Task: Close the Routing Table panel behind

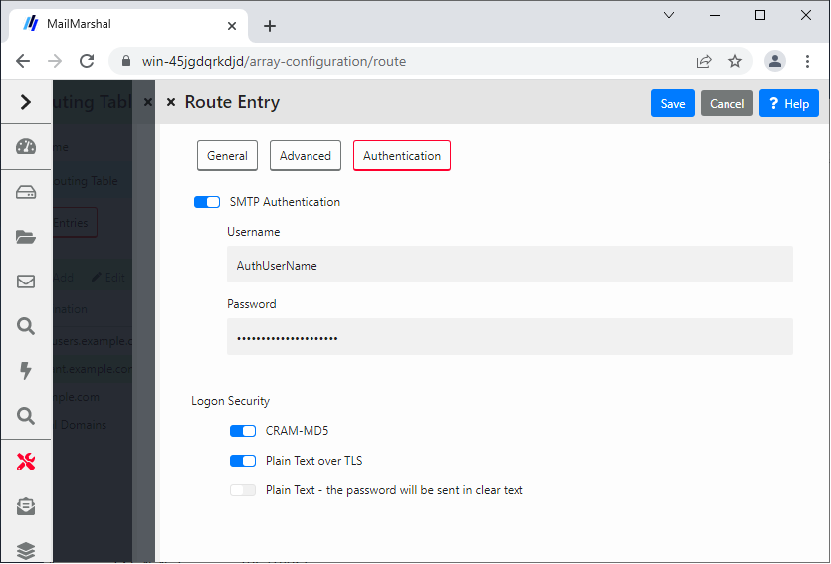Action: 148,102
